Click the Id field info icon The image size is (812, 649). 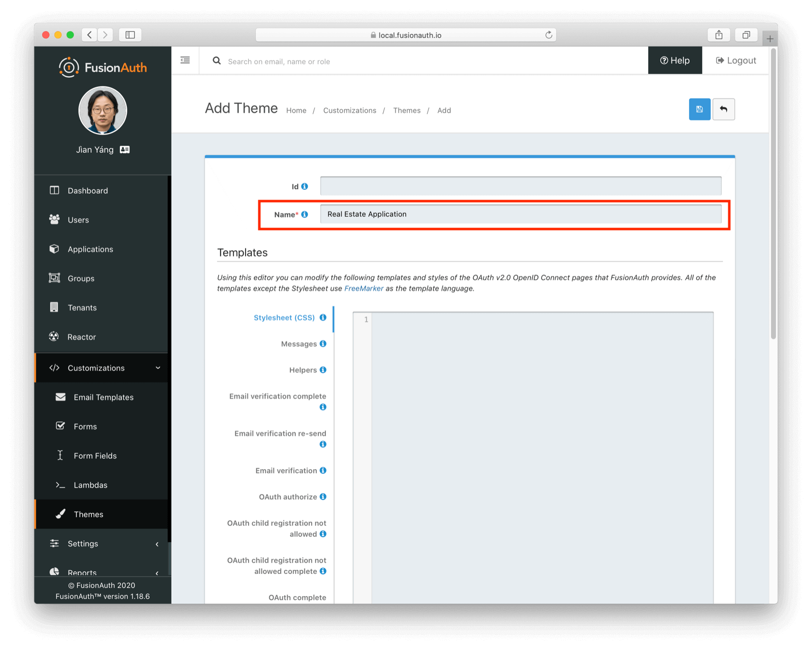pyautogui.click(x=304, y=186)
